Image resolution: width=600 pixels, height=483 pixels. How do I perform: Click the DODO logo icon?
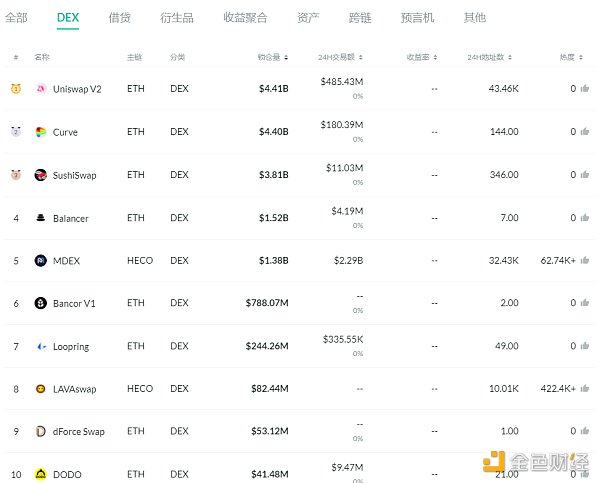41,474
